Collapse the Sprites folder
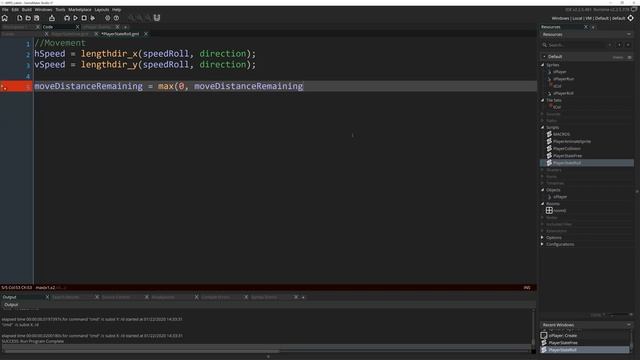 point(543,65)
